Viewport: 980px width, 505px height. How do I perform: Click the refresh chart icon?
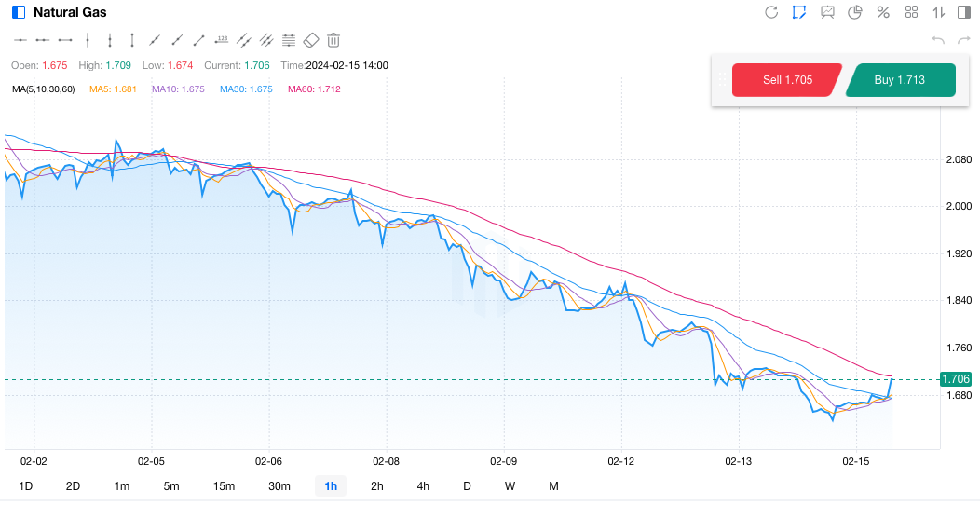point(771,12)
